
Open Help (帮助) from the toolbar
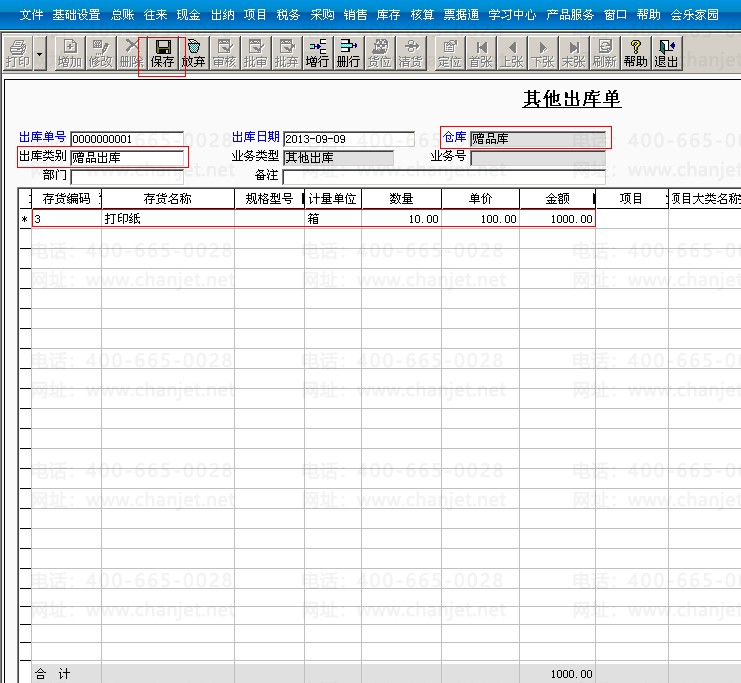[x=635, y=54]
